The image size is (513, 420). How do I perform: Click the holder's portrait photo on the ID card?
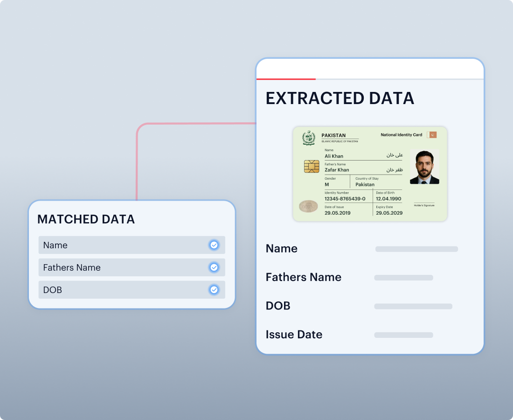(424, 167)
